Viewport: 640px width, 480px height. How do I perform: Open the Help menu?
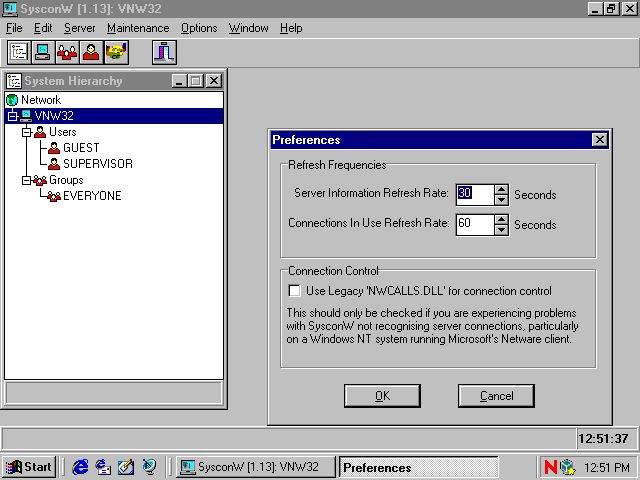(x=291, y=28)
